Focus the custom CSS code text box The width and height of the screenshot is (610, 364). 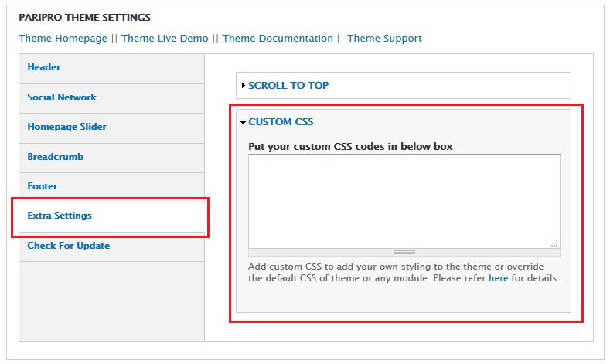[x=404, y=199]
